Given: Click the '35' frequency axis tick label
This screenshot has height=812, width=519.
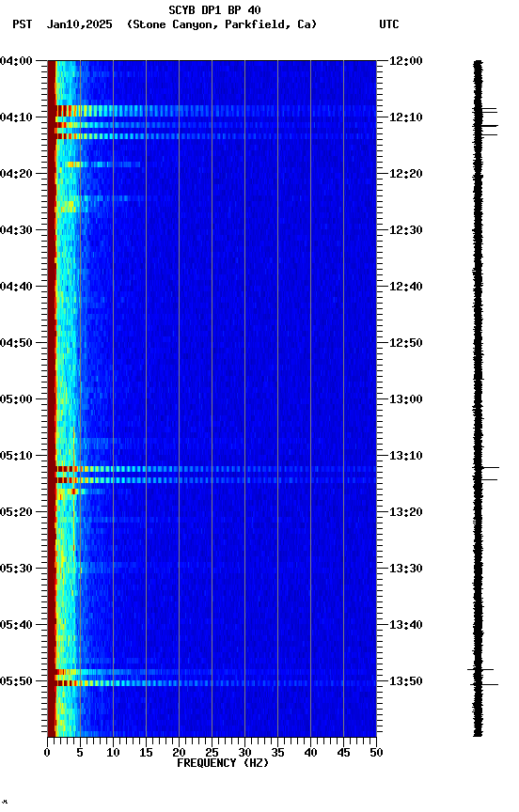Looking at the screenshot, I should (277, 753).
